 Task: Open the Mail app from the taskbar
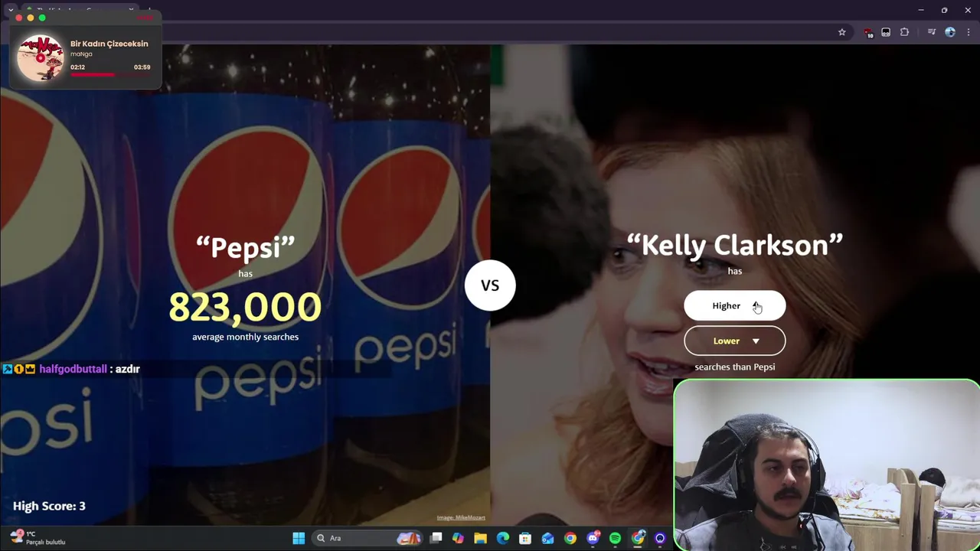pos(547,538)
